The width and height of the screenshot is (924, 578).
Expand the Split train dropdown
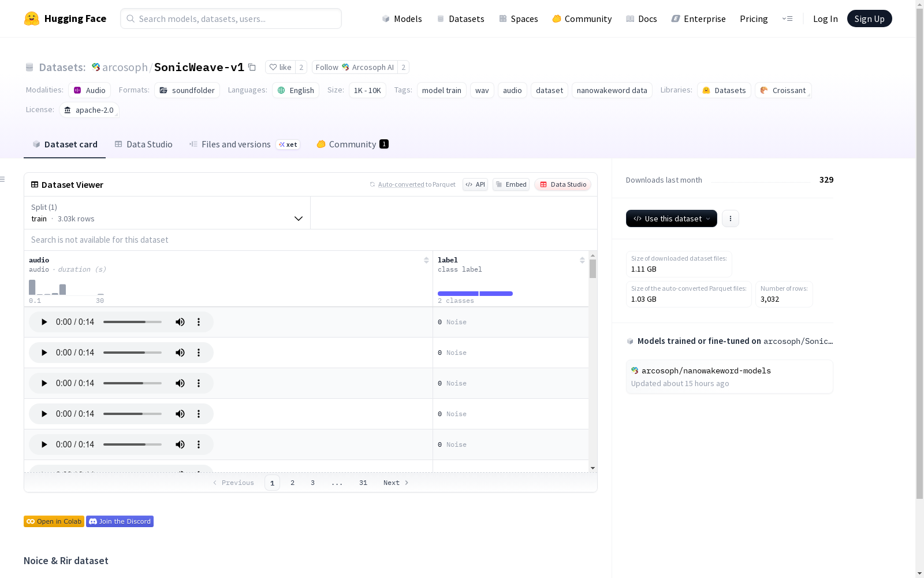[167, 213]
